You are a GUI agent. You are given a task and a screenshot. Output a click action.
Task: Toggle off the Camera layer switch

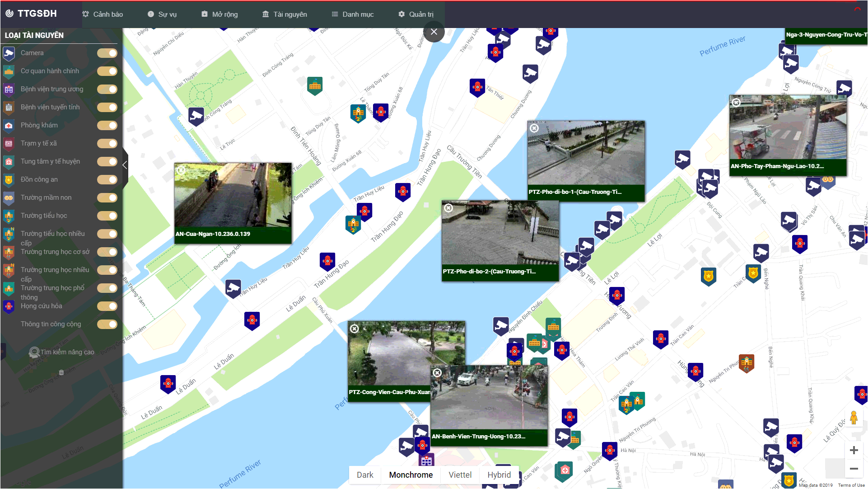[x=107, y=53]
